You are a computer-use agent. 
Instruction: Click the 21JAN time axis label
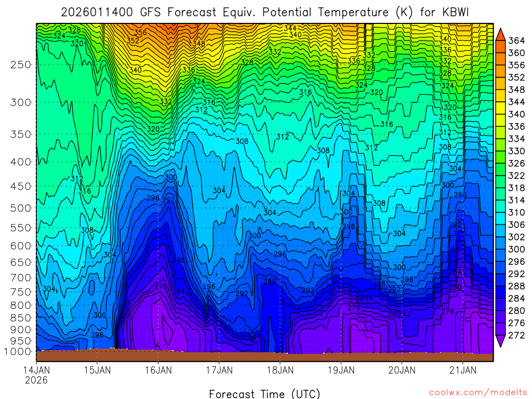[x=463, y=370]
